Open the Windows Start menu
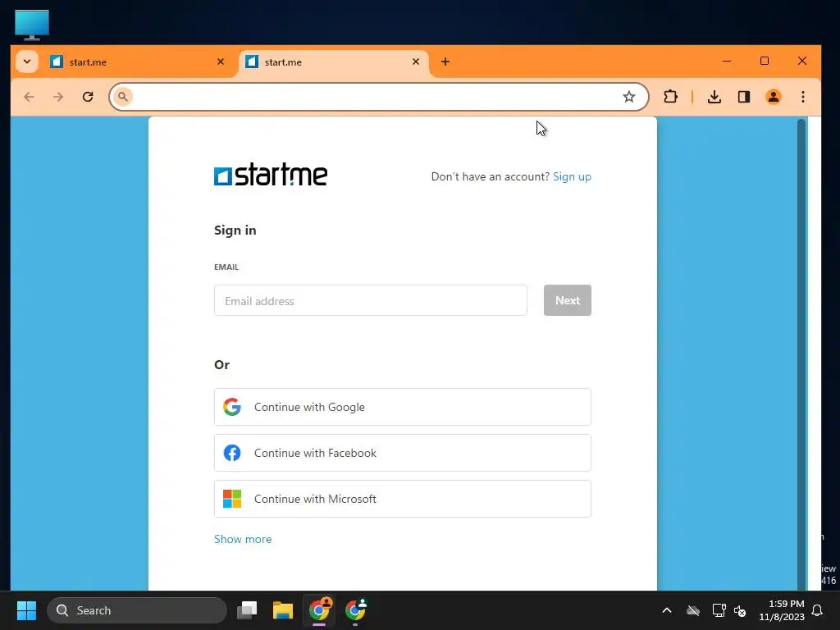The image size is (840, 630). [26, 610]
